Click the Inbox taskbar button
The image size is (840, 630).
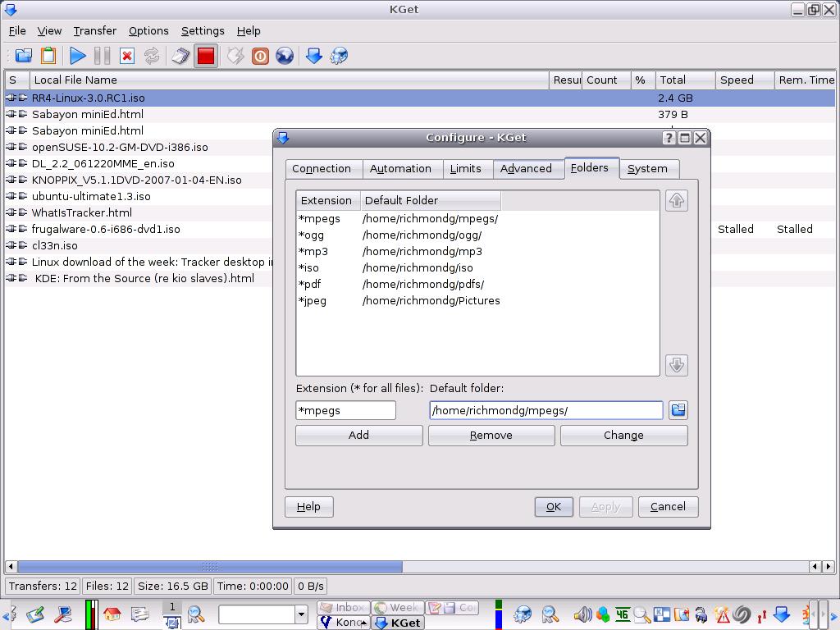click(x=344, y=608)
